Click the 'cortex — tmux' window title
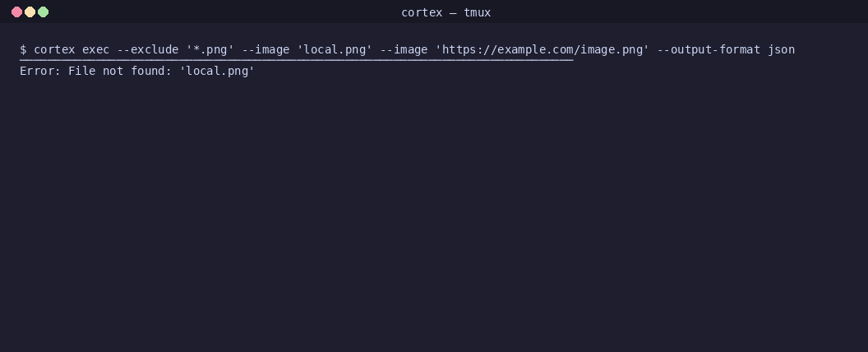 (x=446, y=12)
